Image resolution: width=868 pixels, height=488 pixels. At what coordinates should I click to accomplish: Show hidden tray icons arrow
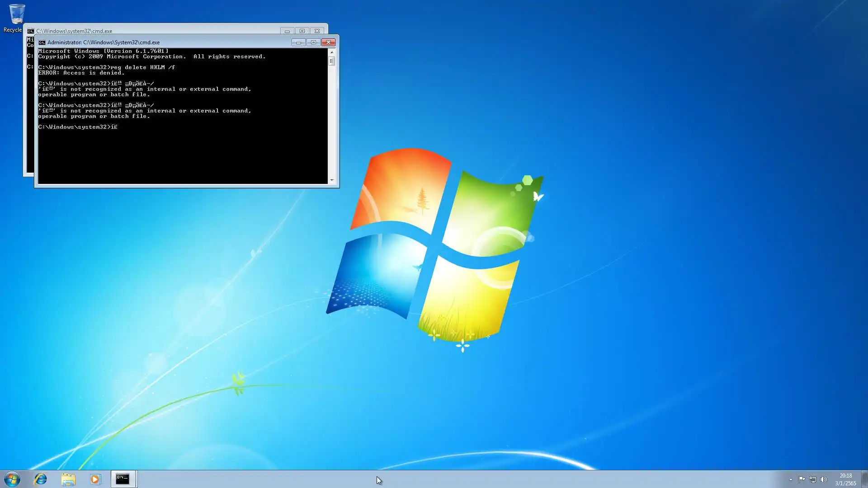[x=791, y=479]
